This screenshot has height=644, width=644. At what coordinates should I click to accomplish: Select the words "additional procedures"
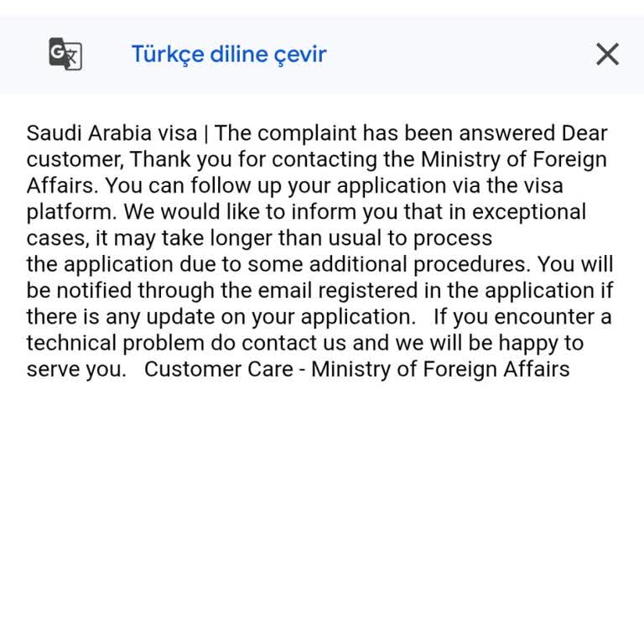click(419, 264)
